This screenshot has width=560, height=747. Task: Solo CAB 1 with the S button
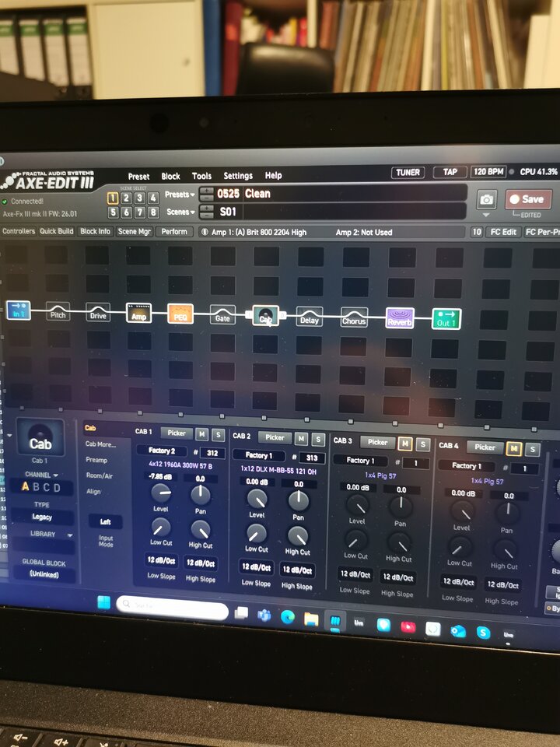click(x=218, y=434)
